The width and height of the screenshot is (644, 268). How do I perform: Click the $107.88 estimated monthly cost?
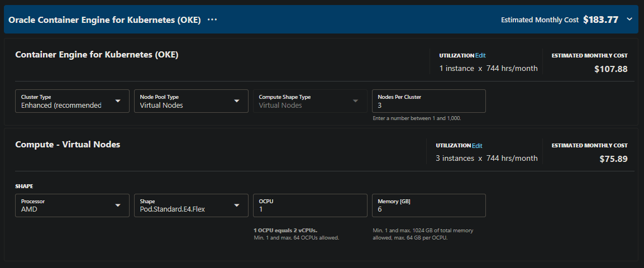click(x=610, y=69)
